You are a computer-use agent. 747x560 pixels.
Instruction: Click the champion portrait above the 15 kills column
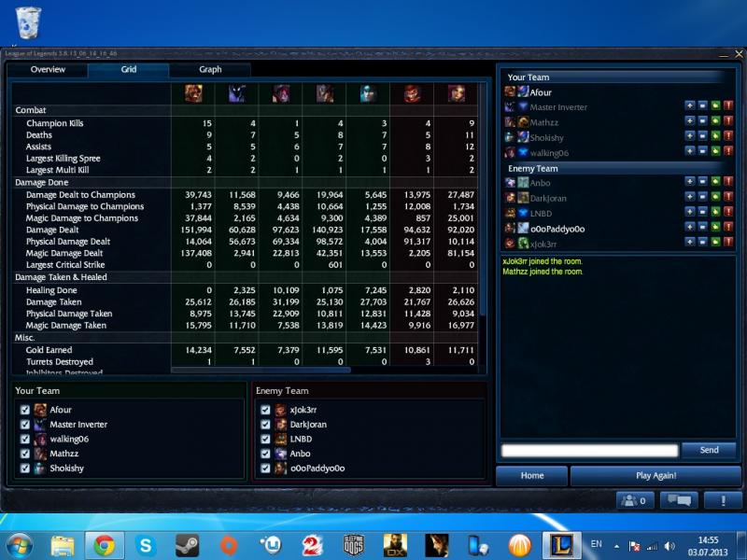(193, 93)
